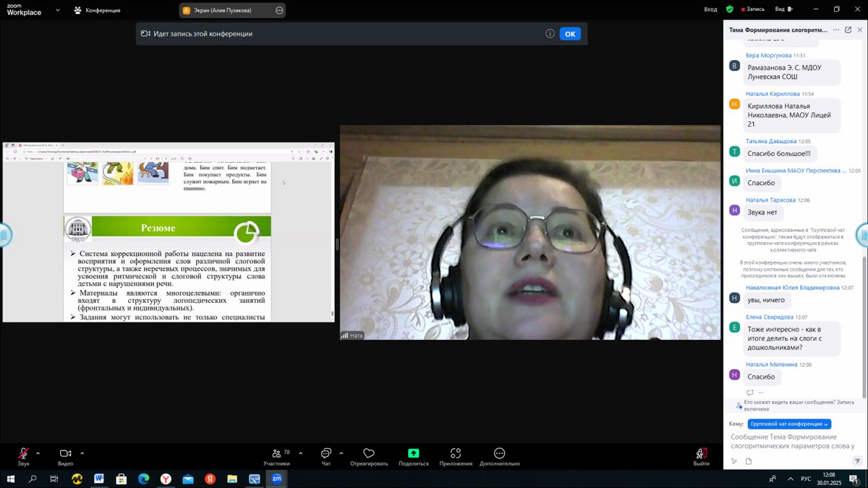868x488 pixels.
Task: Click Наталья Кириллова's avatar
Action: pyautogui.click(x=734, y=104)
